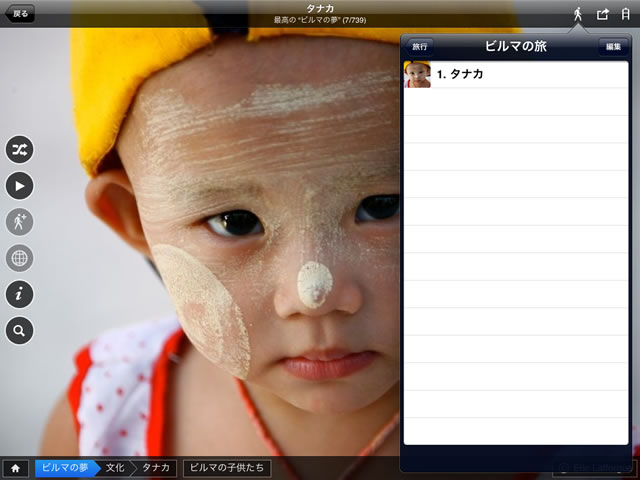Tap the タナカ title at top
Viewport: 640px width, 480px height.
[x=320, y=9]
